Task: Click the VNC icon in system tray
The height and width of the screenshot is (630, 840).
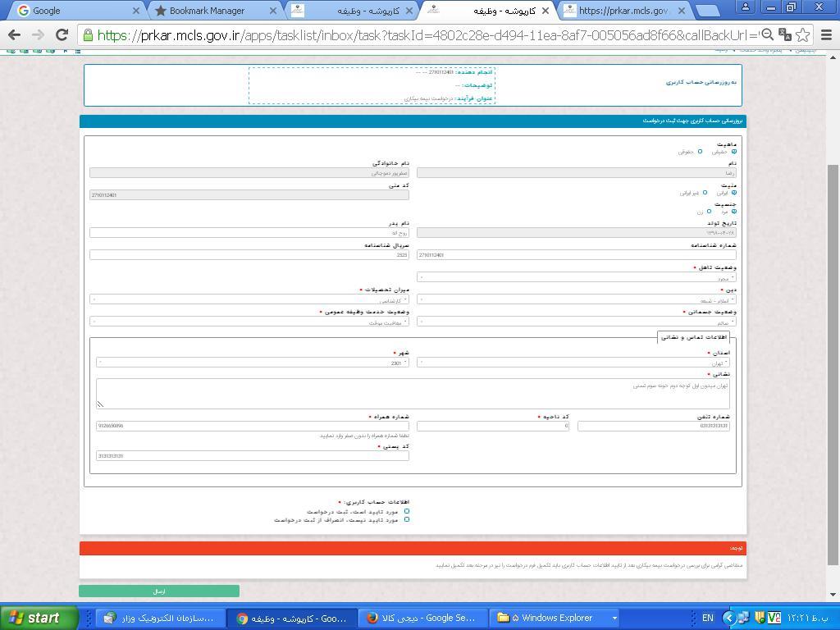Action: click(774, 618)
